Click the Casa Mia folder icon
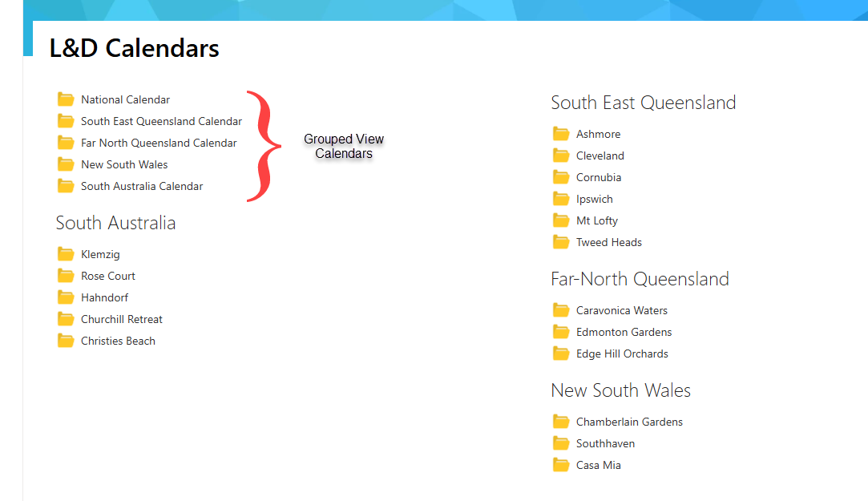The width and height of the screenshot is (868, 501). point(561,465)
